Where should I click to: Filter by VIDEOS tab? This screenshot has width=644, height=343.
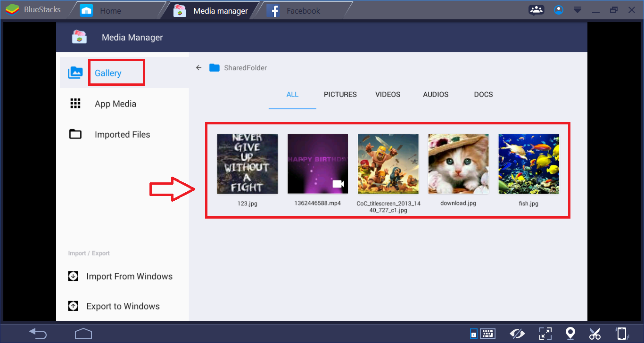point(388,95)
